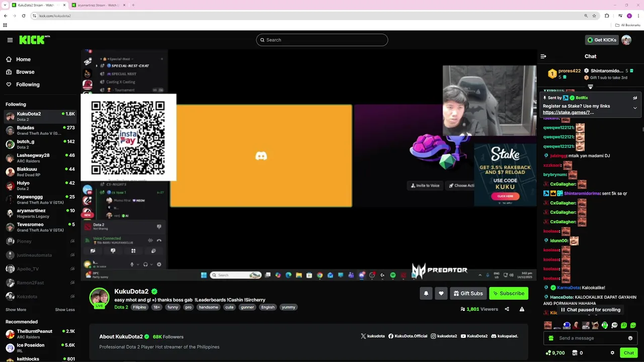The height and width of the screenshot is (362, 644).
Task: Click the 18+ tag
Action: click(x=156, y=307)
